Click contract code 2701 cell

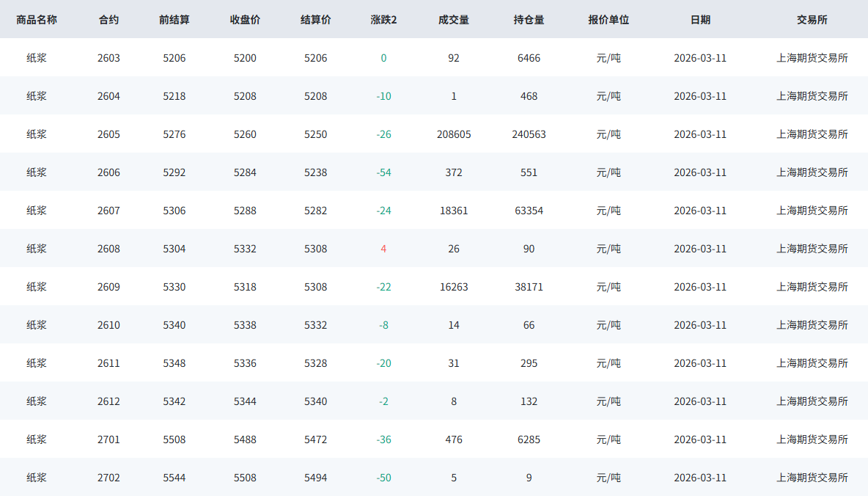pos(108,440)
